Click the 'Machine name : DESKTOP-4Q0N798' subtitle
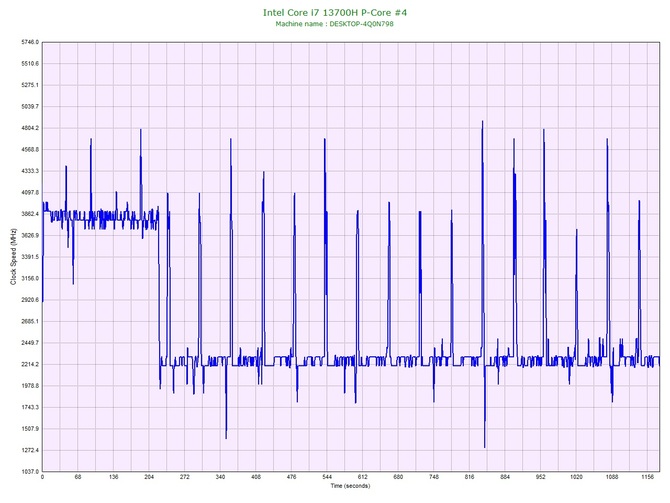 pos(334,24)
